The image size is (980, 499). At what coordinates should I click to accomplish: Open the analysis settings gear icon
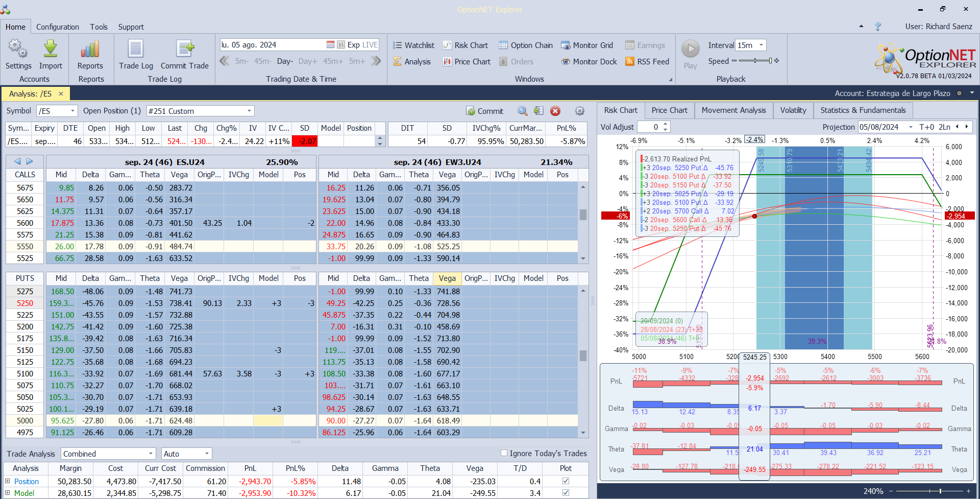point(579,111)
